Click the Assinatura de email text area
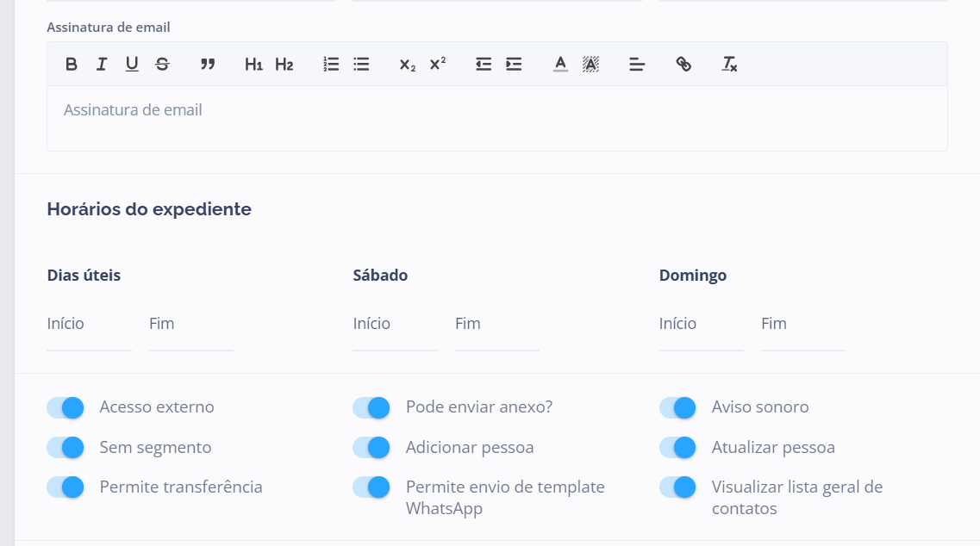The height and width of the screenshot is (546, 980). (x=496, y=118)
